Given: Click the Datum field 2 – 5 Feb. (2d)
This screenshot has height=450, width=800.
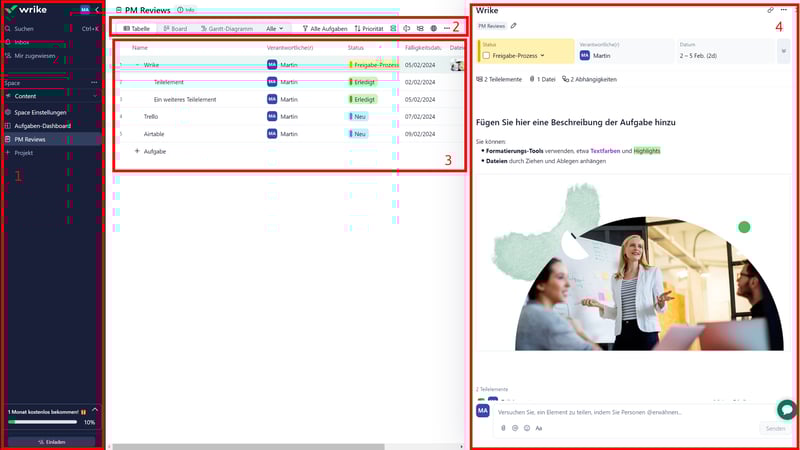Looking at the screenshot, I should pos(725,51).
